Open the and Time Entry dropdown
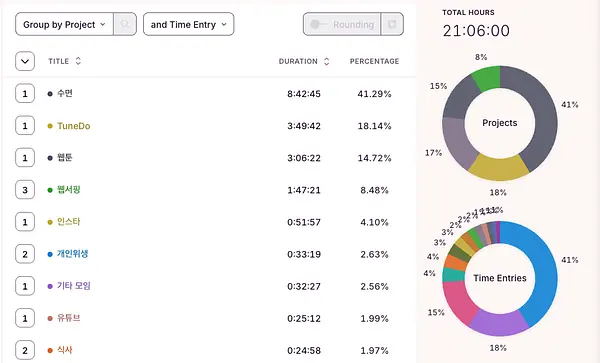This screenshot has height=363, width=600. click(x=189, y=24)
